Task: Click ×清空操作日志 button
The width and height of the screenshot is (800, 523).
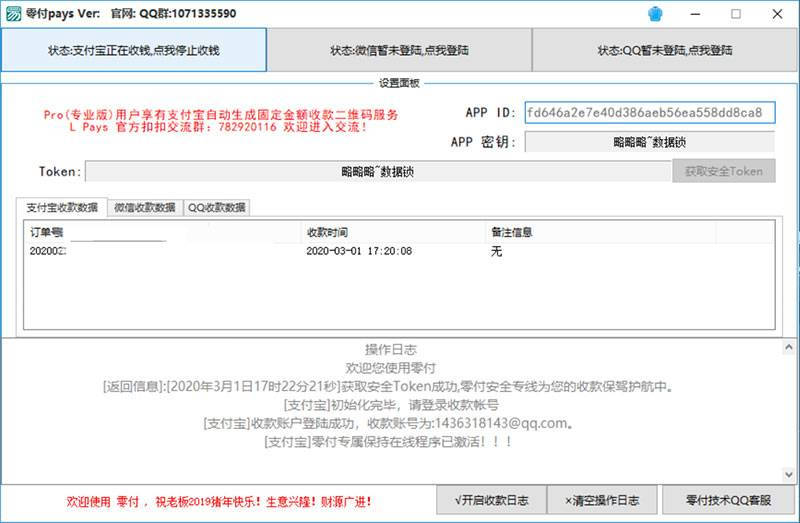Action: (602, 500)
